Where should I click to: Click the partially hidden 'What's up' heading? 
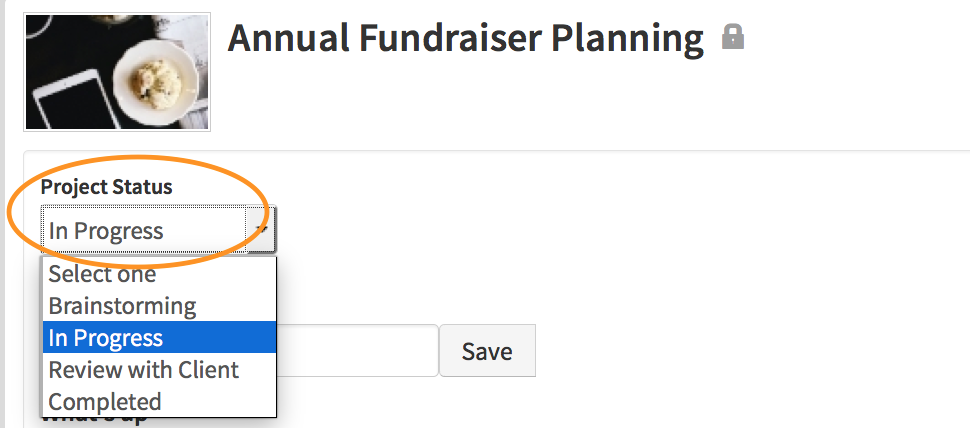[95, 419]
